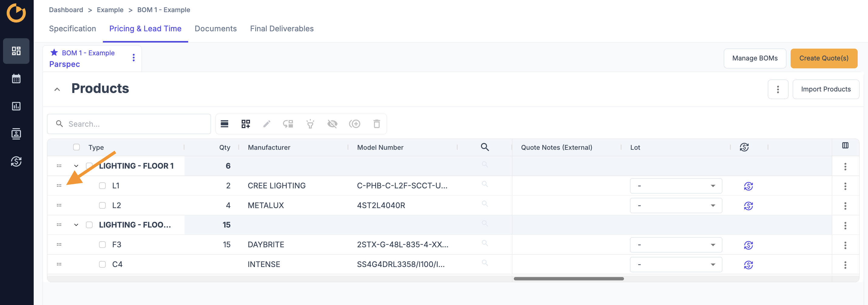
Task: Open row menu for L1
Action: (845, 186)
